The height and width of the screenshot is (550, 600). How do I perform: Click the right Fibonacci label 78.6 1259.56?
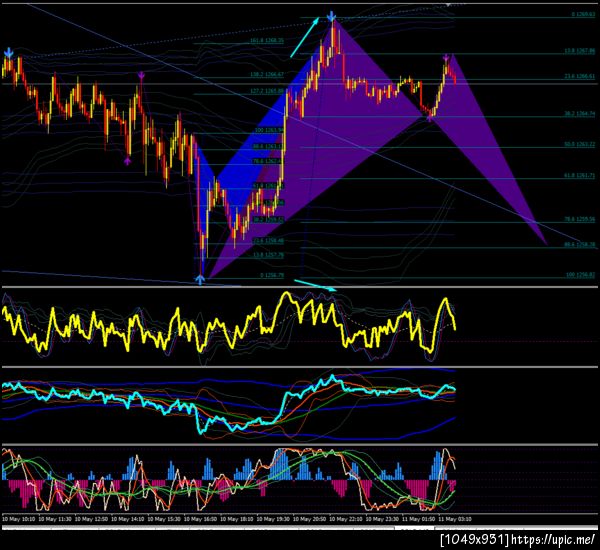(x=580, y=219)
